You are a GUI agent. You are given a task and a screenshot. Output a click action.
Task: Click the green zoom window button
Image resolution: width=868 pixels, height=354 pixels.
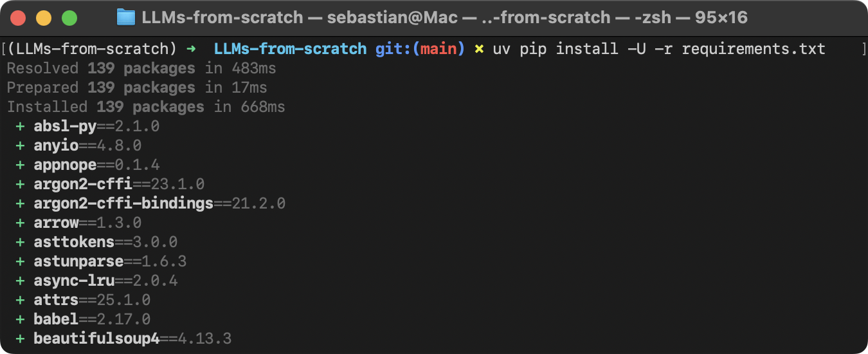(x=69, y=18)
